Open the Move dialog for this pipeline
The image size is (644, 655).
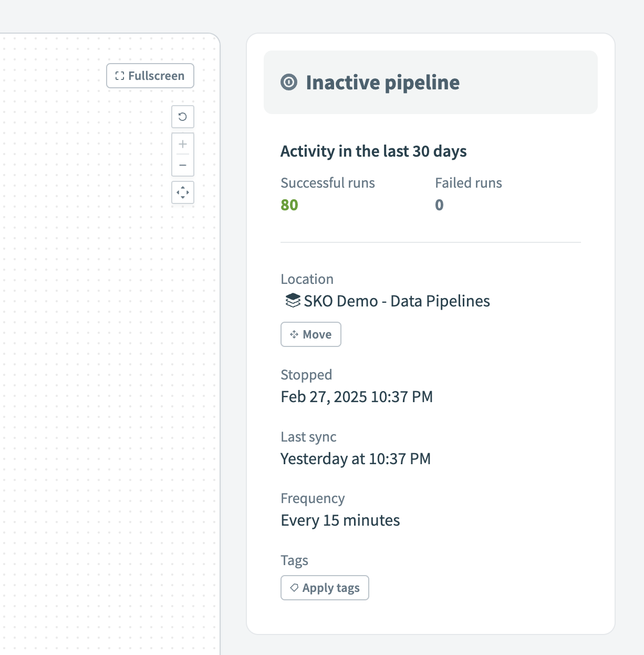(310, 334)
